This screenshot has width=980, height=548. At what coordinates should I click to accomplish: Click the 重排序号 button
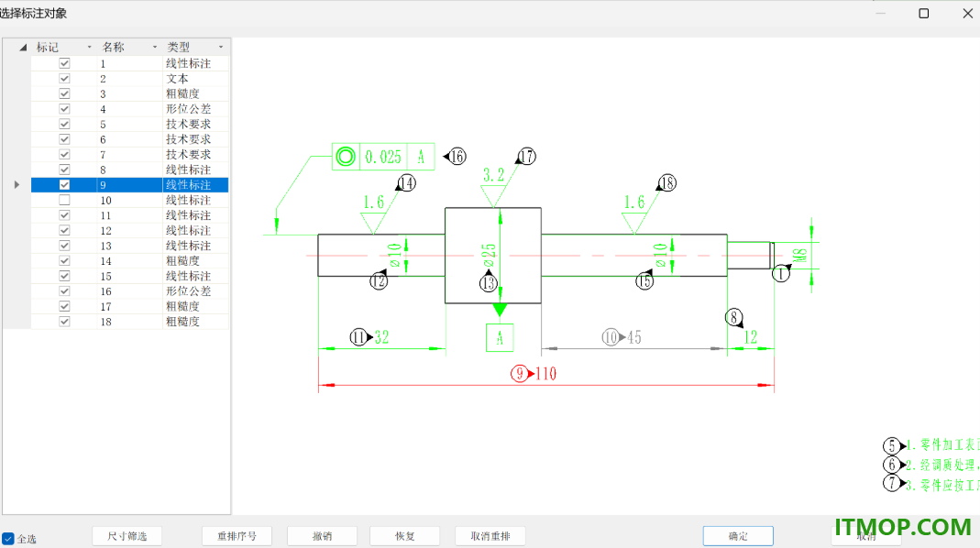pos(237,536)
